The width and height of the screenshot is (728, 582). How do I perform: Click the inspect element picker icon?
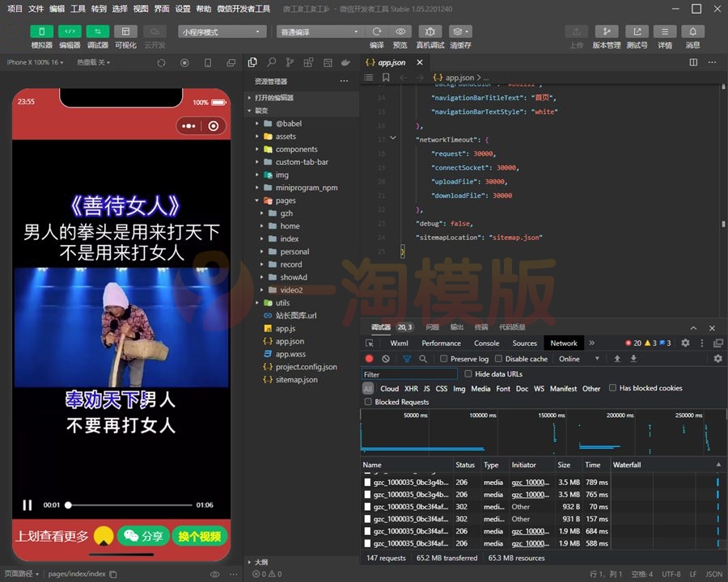[370, 343]
